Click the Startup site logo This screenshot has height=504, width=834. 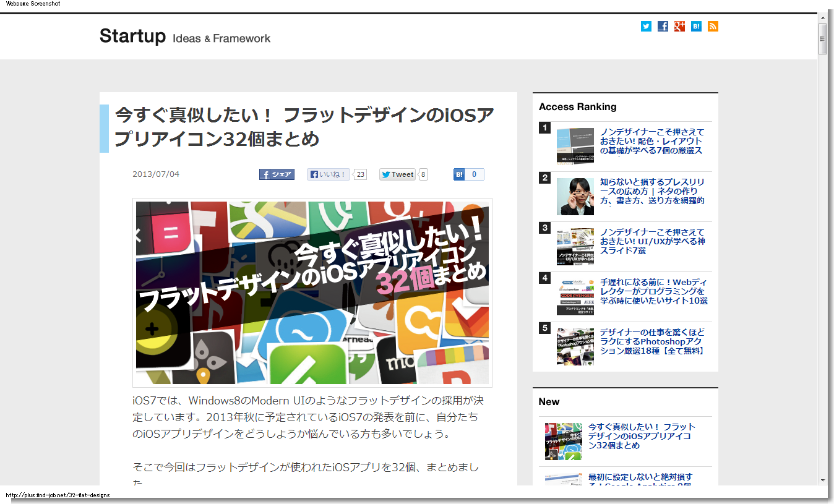tap(132, 36)
